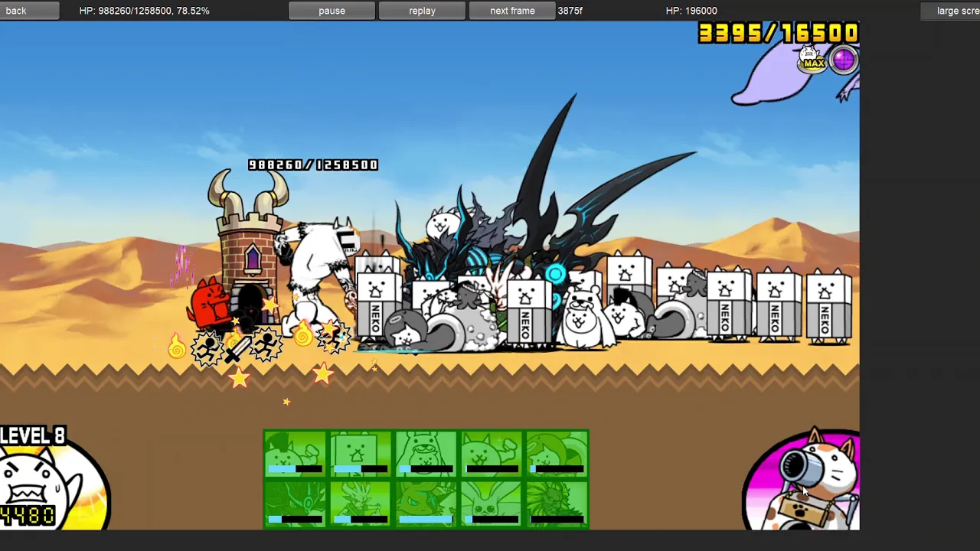Viewport: 980px width, 551px height.
Task: Deploy the horned elf warrior slot
Action: coord(360,504)
